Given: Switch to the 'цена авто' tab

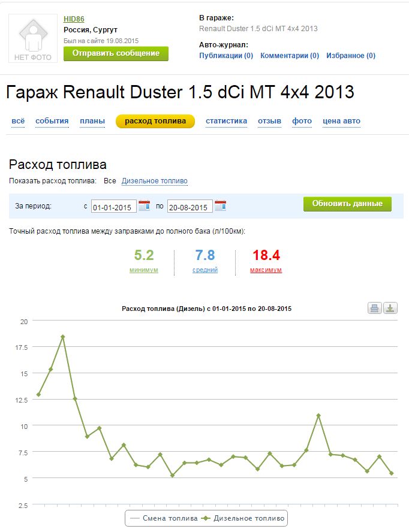Looking at the screenshot, I should tap(341, 121).
